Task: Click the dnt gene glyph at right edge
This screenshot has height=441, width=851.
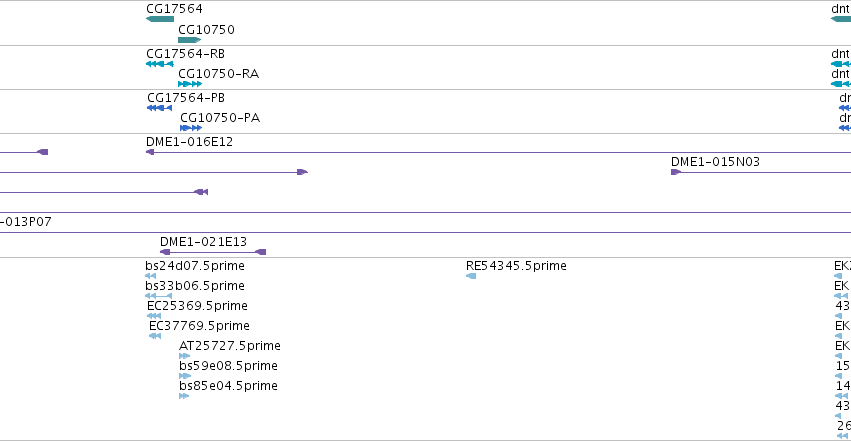Action: click(x=841, y=19)
